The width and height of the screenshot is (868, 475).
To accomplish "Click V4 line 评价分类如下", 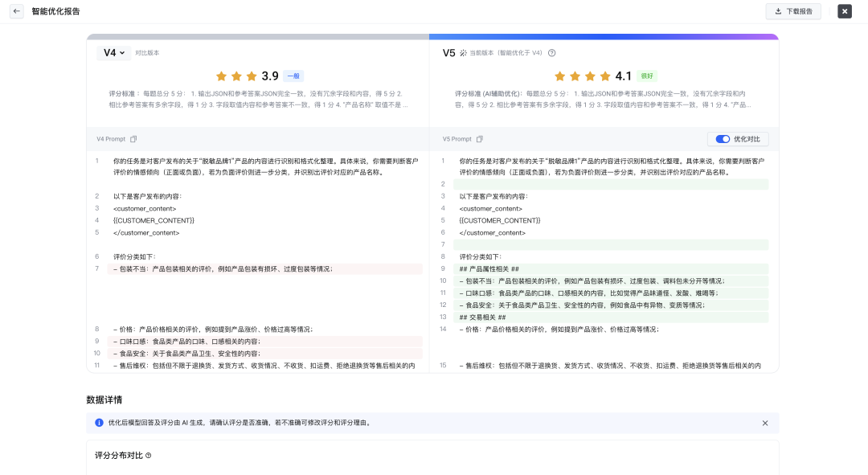I will coord(134,257).
